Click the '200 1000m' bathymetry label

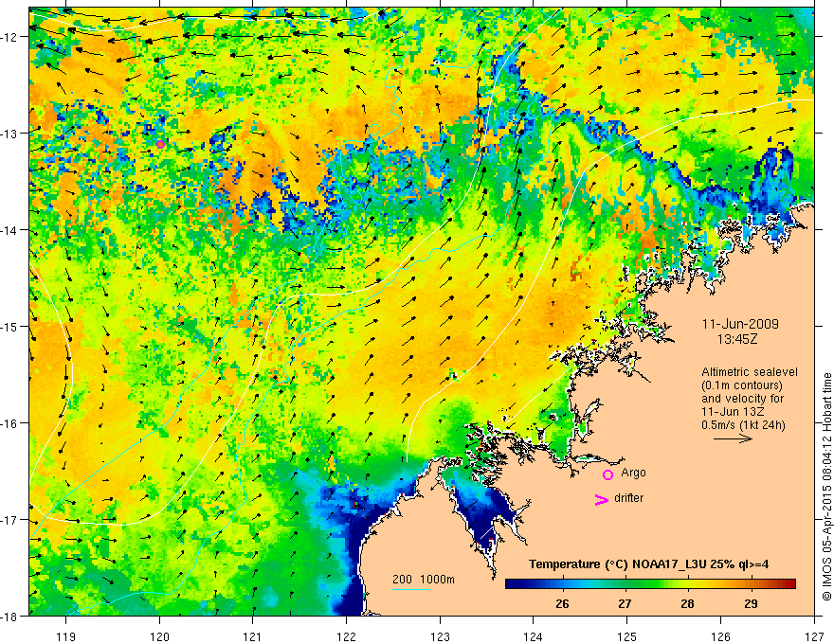coord(424,580)
